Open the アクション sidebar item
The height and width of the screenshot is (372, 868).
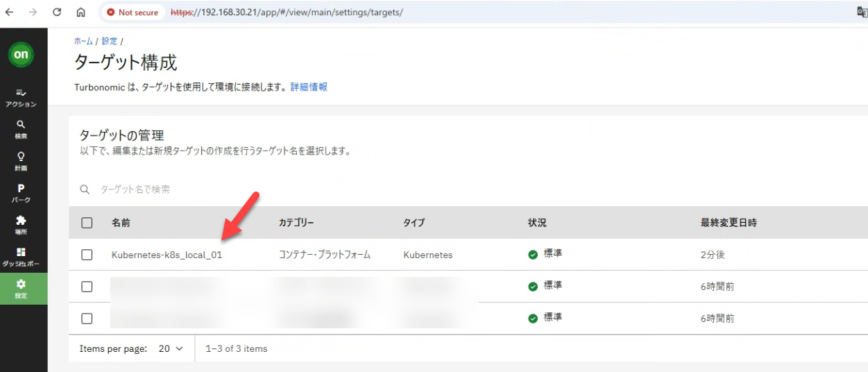21,97
